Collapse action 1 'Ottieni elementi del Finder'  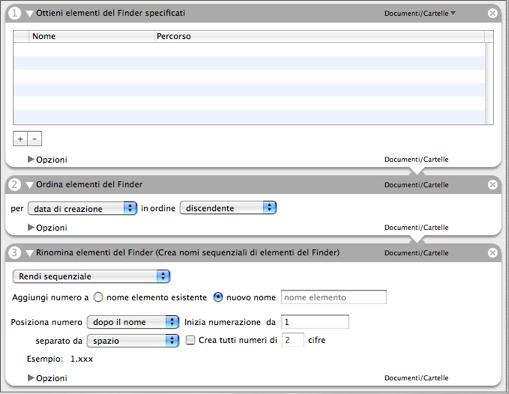click(30, 14)
